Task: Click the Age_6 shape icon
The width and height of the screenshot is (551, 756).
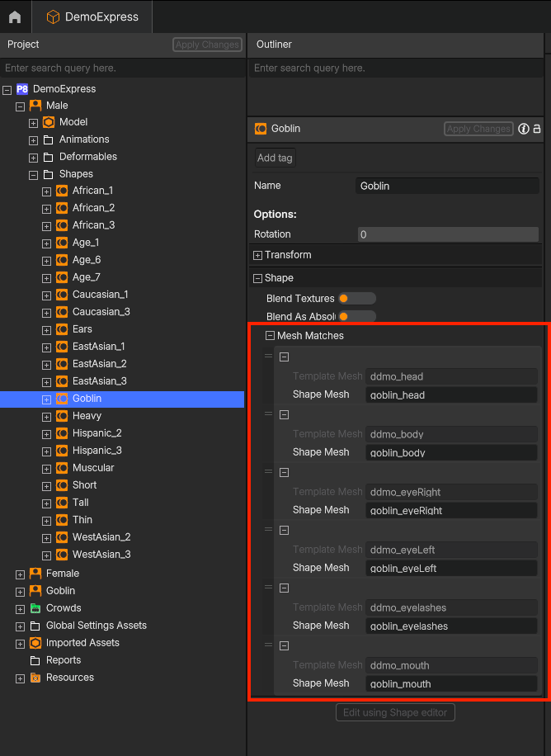Action: (x=62, y=260)
